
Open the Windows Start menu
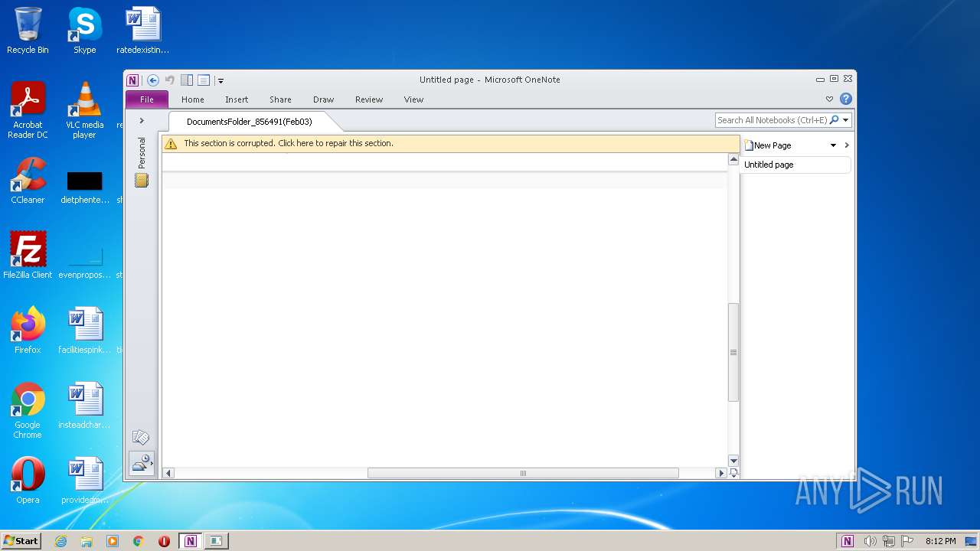21,540
